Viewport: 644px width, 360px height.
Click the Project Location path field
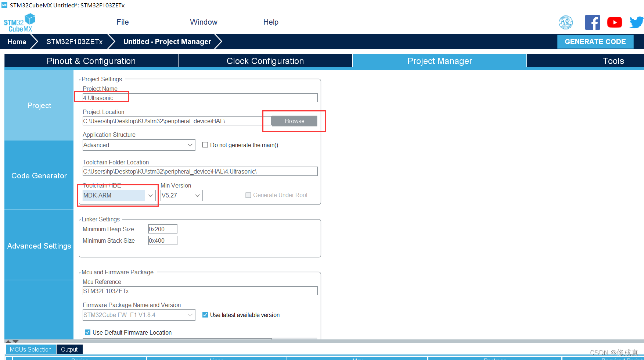(x=177, y=121)
